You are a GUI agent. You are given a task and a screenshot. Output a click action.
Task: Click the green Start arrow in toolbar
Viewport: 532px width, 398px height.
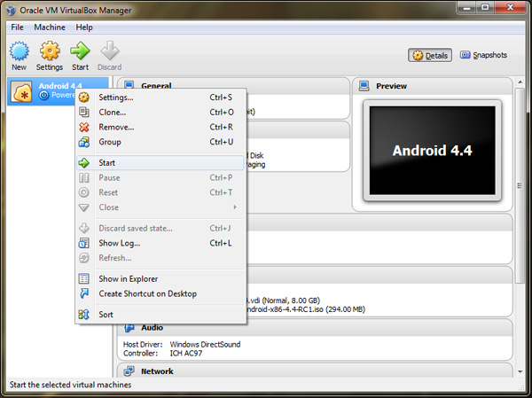(80, 51)
